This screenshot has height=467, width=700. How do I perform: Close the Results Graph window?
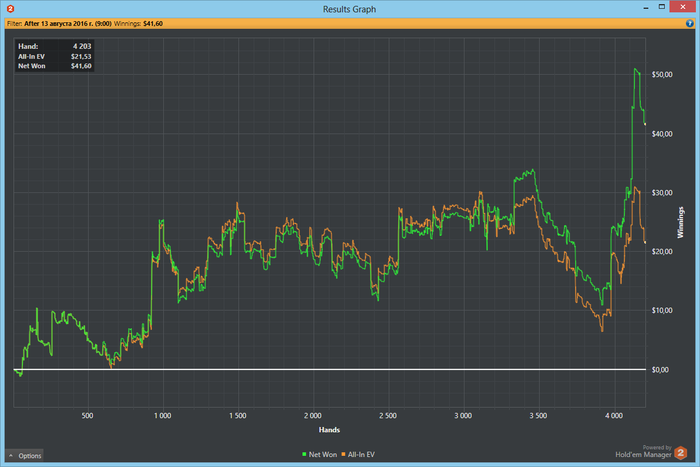678,8
